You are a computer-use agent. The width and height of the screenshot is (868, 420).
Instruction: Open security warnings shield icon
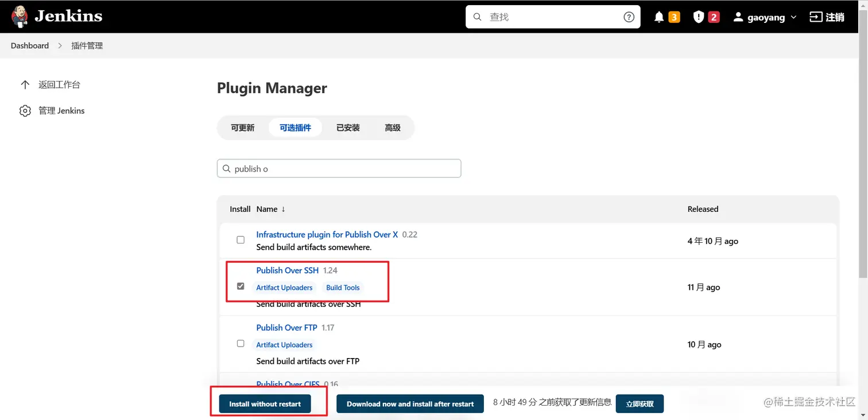[698, 17]
